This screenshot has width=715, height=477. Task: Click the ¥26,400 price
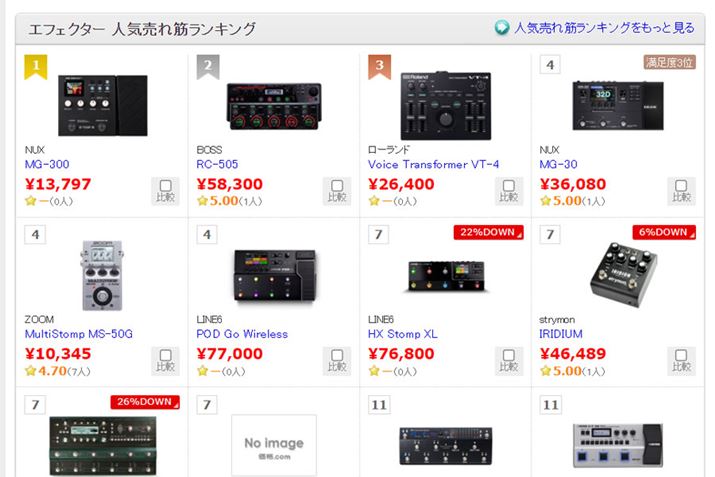pyautogui.click(x=401, y=184)
